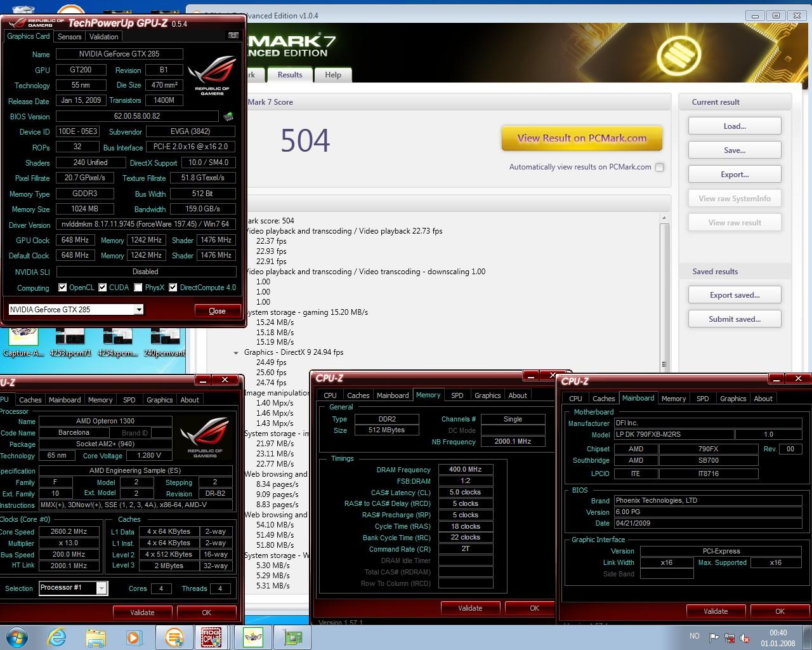812x650 pixels.
Task: Click the DRAM Frequency value 400.0 MHz
Action: point(466,470)
